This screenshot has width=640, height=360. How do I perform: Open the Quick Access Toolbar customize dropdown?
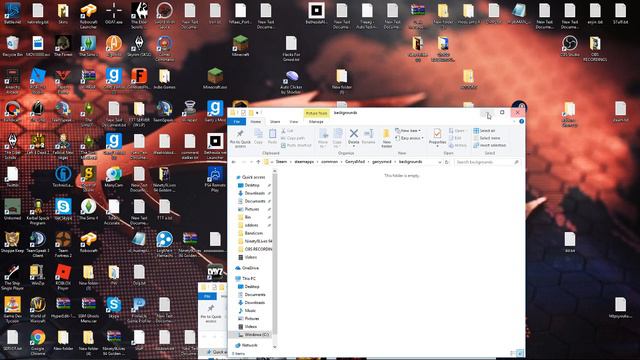click(257, 113)
